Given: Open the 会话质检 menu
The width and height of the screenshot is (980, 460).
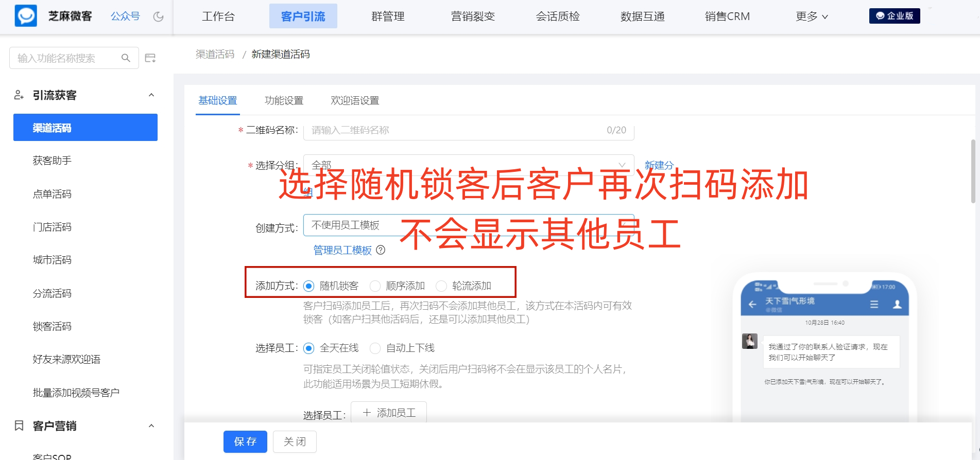Looking at the screenshot, I should tap(558, 16).
